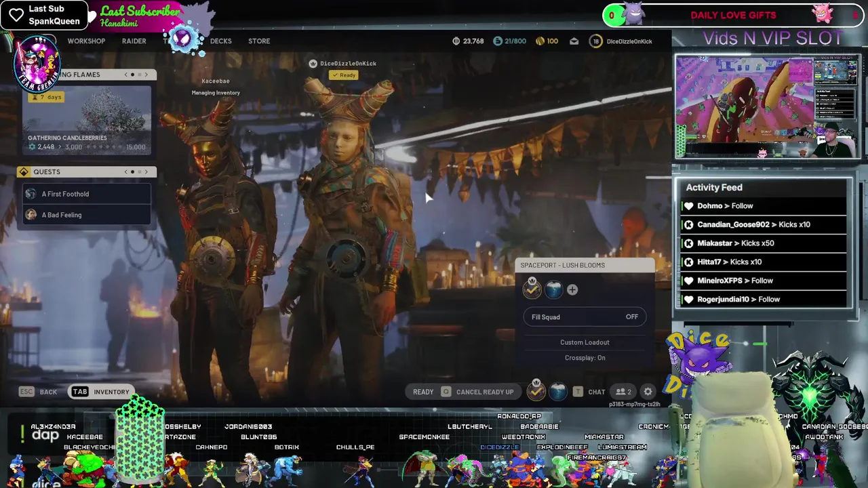868x488 pixels.
Task: Open the A First Foothold quest
Action: tap(87, 194)
